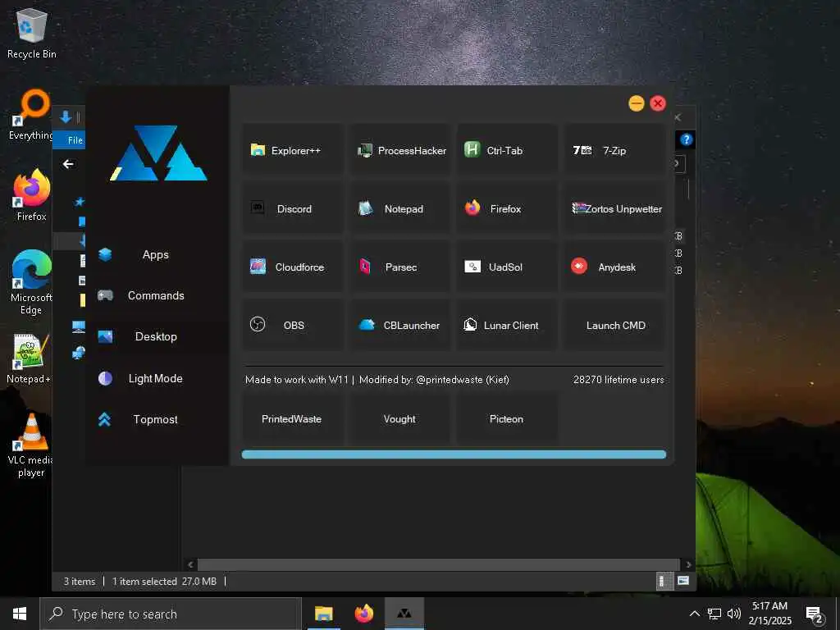The height and width of the screenshot is (630, 840).
Task: Click the Picteon button
Action: click(x=507, y=419)
